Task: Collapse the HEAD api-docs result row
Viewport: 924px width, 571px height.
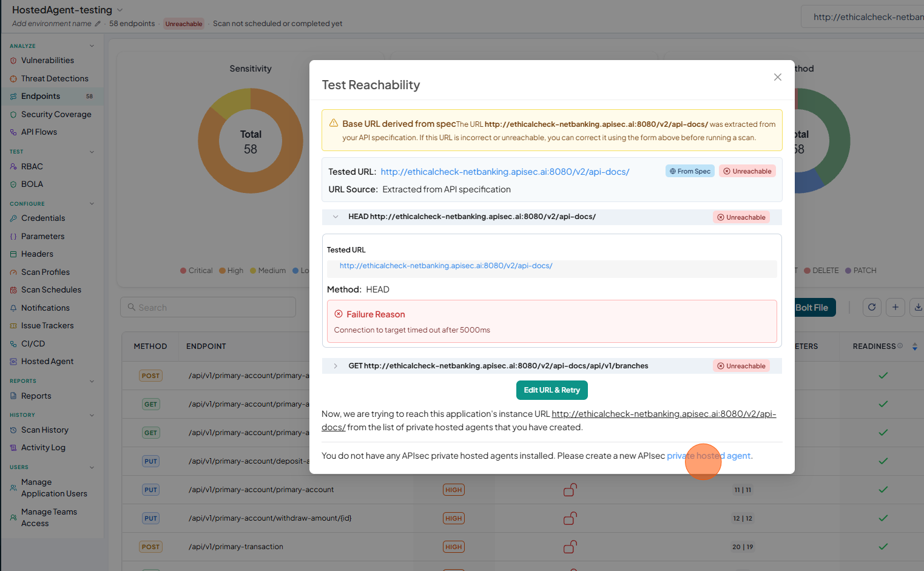Action: [x=336, y=217]
